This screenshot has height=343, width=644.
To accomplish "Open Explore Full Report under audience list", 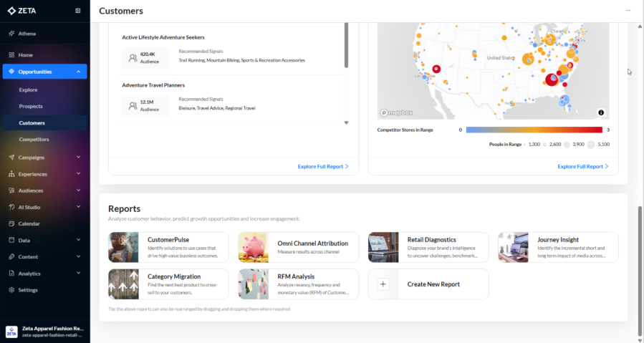I will [x=323, y=166].
